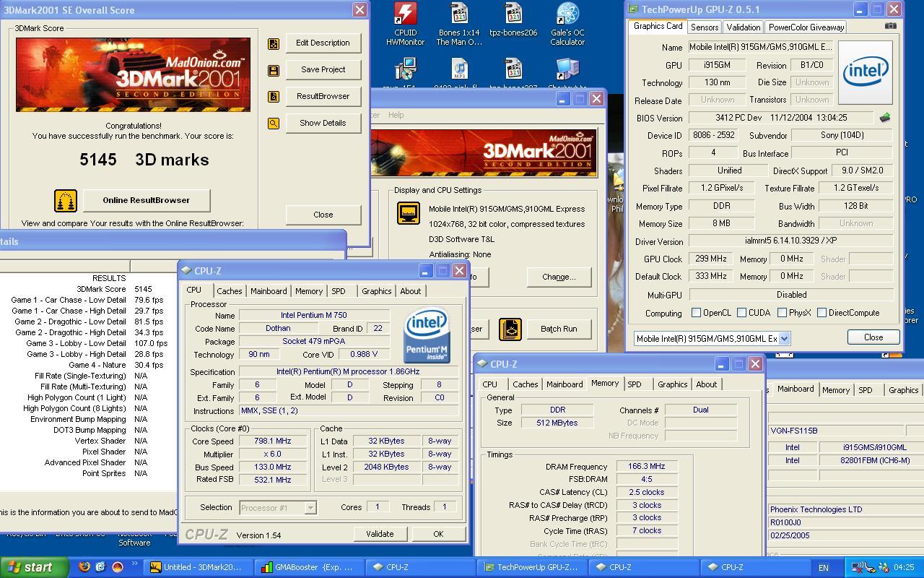Viewport: 924px width, 578px height.
Task: Enable the OpenCL checkbox
Action: point(696,313)
